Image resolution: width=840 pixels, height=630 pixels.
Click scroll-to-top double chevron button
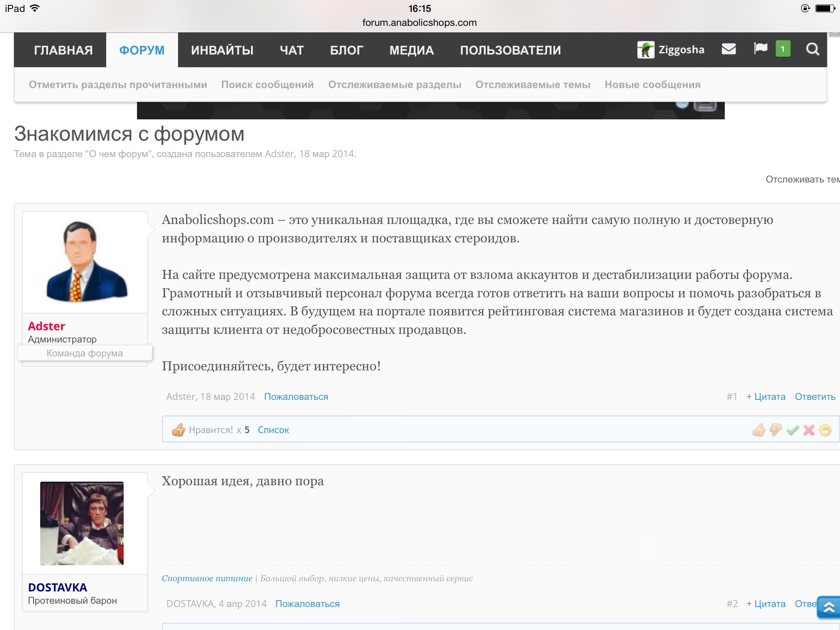pos(828,607)
